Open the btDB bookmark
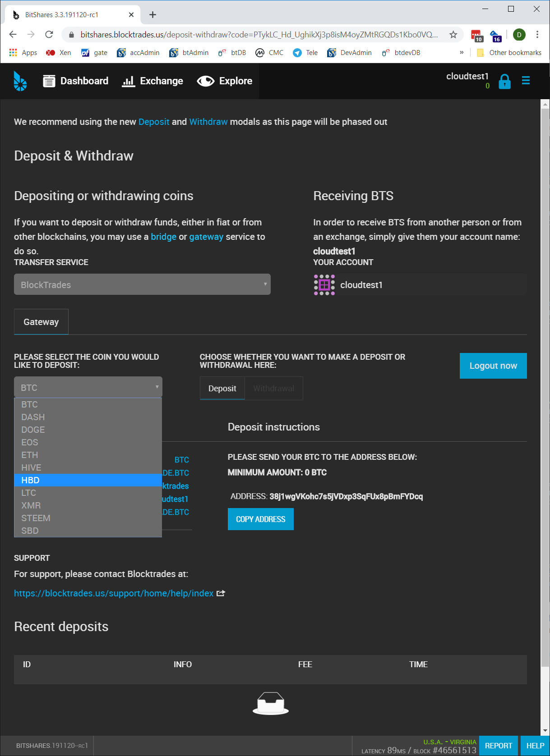The height and width of the screenshot is (756, 550). [x=232, y=53]
